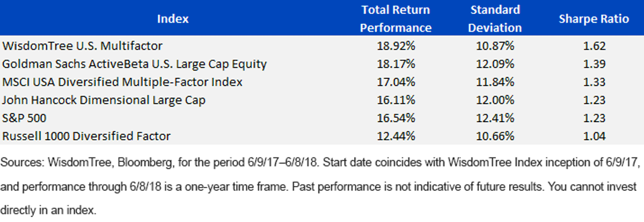Image resolution: width=644 pixels, height=222 pixels.
Task: Select the 12.44% Russell return value
Action: coord(396,136)
